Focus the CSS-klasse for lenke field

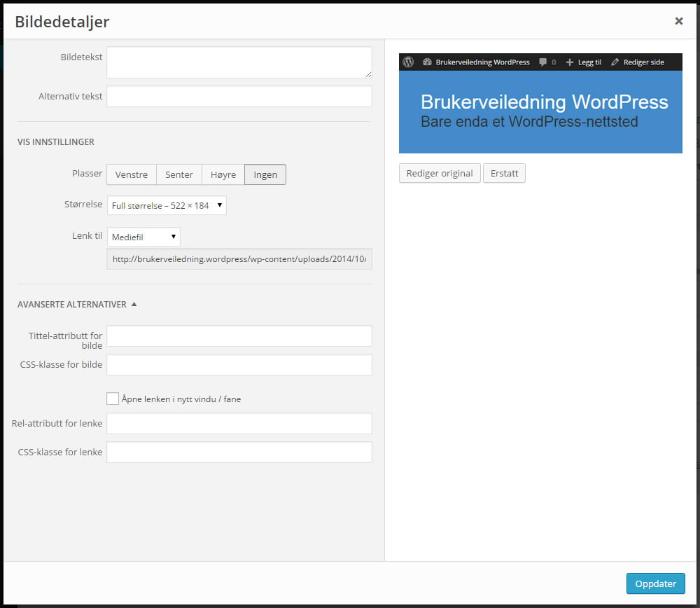pos(239,452)
